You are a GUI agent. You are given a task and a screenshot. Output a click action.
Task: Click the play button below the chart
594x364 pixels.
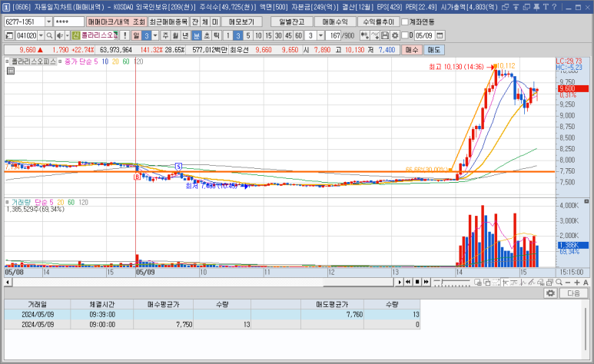tap(399, 282)
